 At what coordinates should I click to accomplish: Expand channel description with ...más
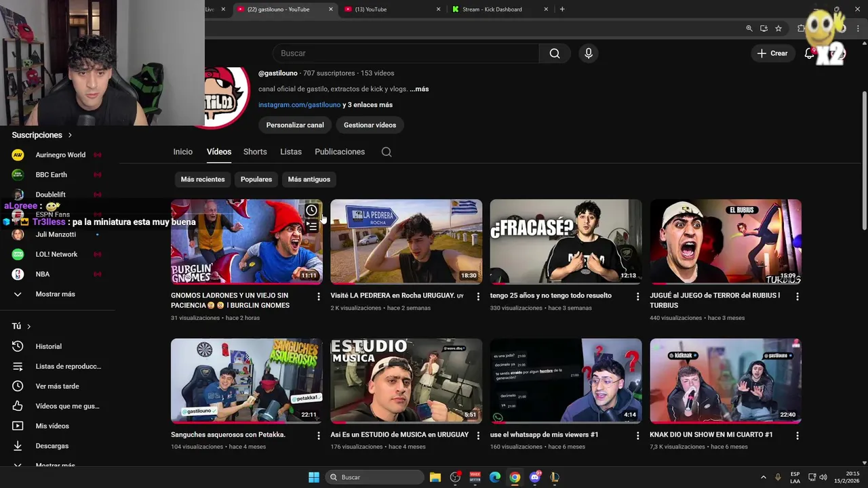click(419, 89)
